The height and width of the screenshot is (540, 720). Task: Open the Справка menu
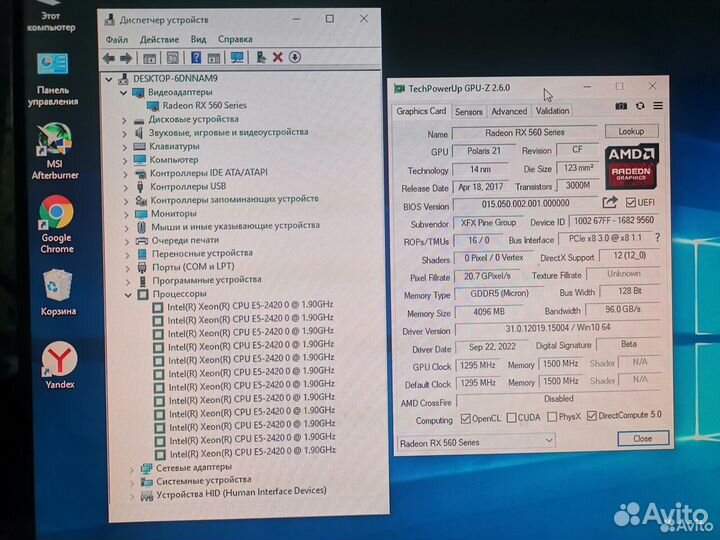tap(235, 39)
